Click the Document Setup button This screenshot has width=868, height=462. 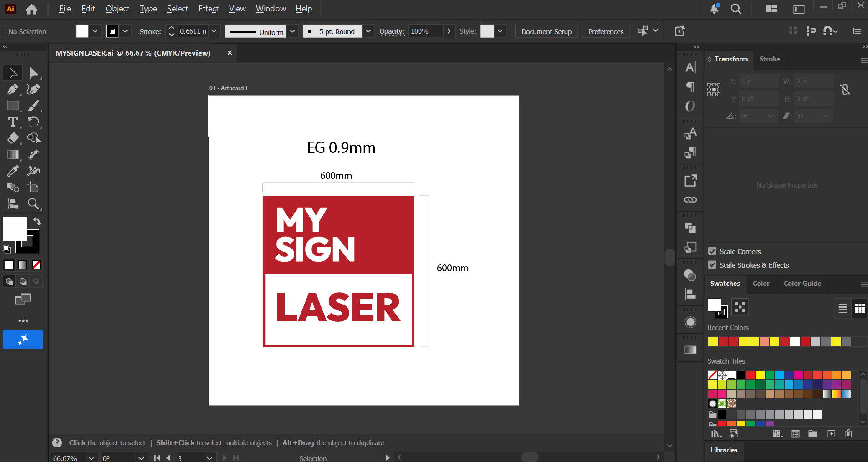click(x=546, y=31)
